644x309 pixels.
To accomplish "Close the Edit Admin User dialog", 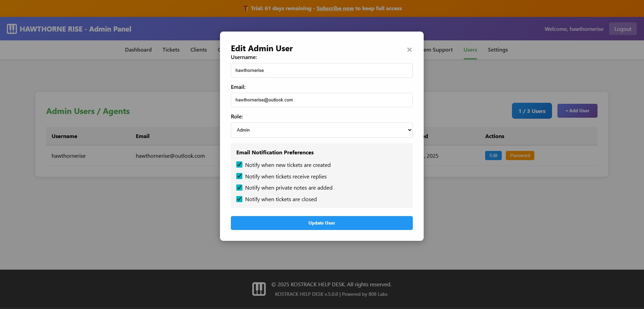I will click(409, 50).
